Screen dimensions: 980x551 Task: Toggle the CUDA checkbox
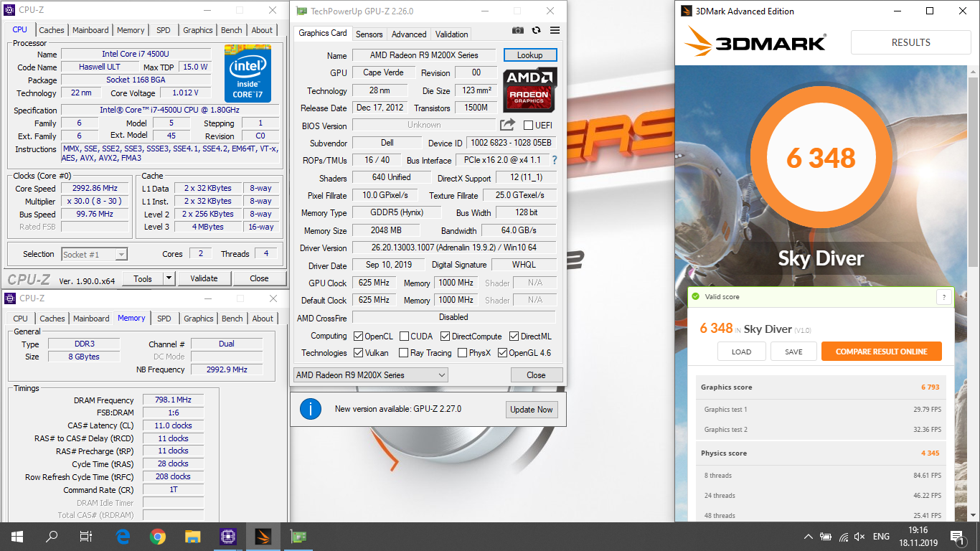click(x=405, y=336)
